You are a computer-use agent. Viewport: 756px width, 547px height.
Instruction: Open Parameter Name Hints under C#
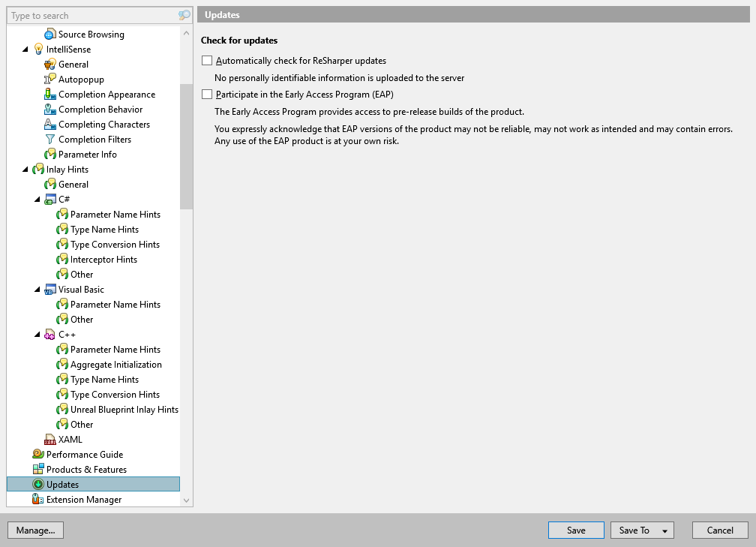click(x=115, y=214)
